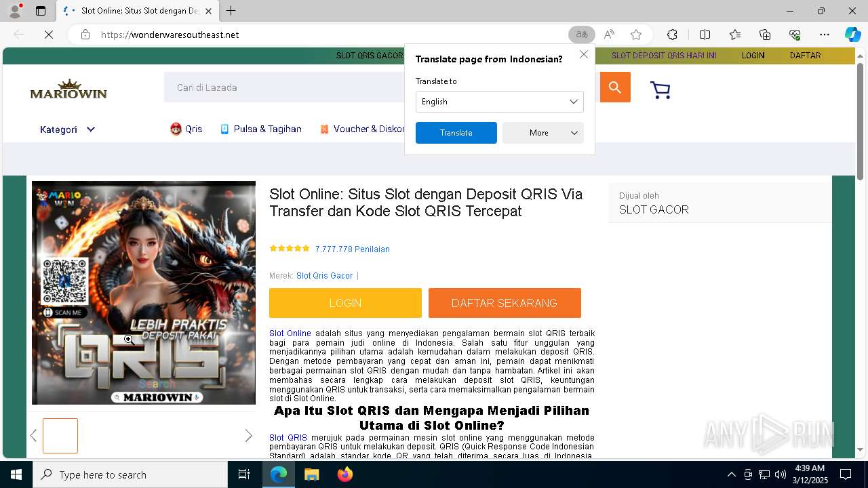Screen dimensions: 868x488
Task: Open Voucher & Diskon menu item
Action: click(x=363, y=129)
